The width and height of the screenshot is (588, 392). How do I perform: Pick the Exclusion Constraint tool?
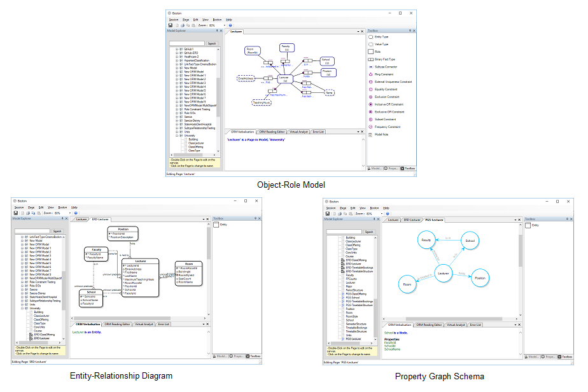click(387, 96)
